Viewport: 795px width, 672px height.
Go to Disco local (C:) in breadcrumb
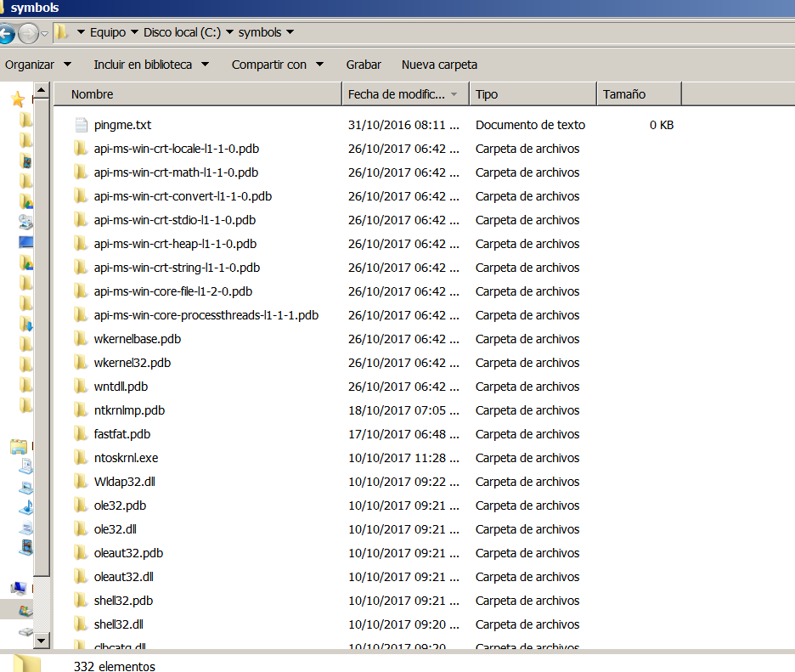(x=182, y=33)
